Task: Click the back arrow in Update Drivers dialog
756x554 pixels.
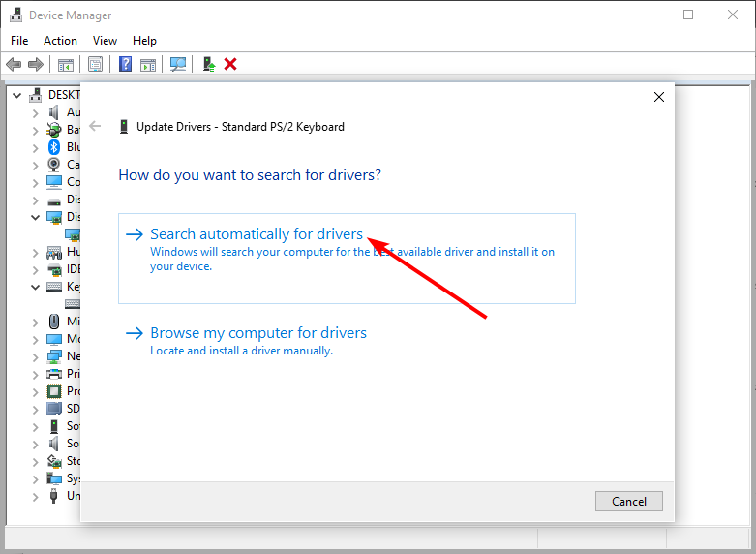Action: 95,127
